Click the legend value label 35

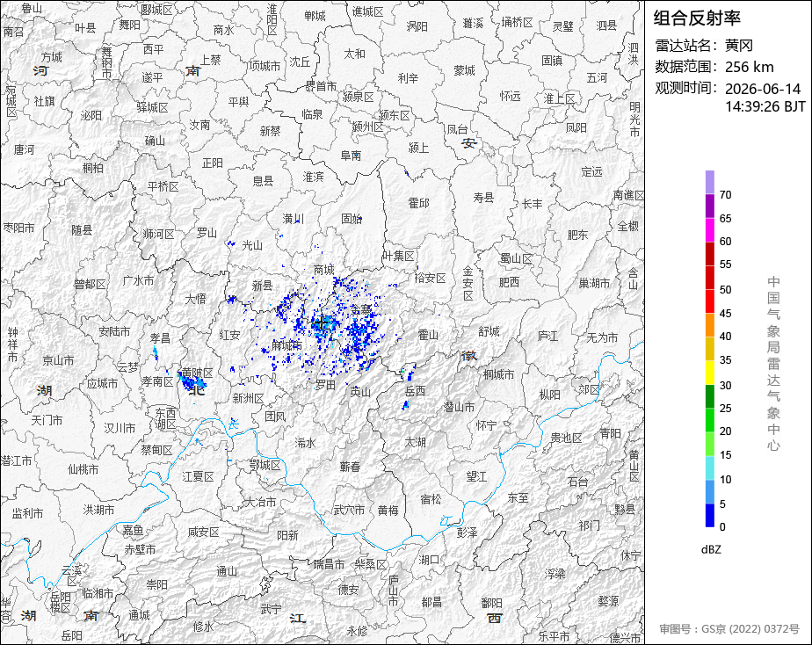725,360
